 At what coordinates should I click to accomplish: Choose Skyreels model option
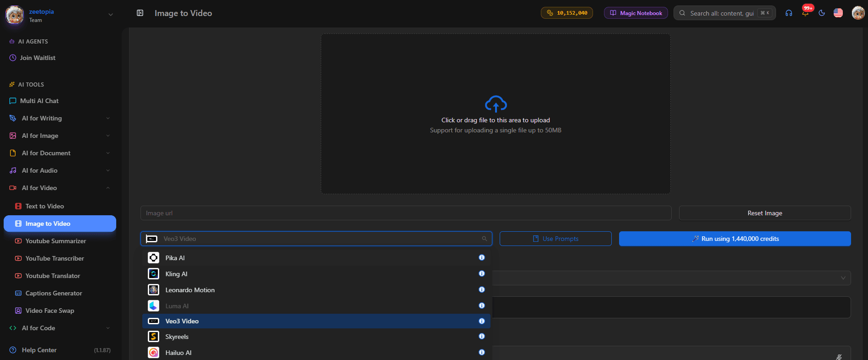[316, 337]
